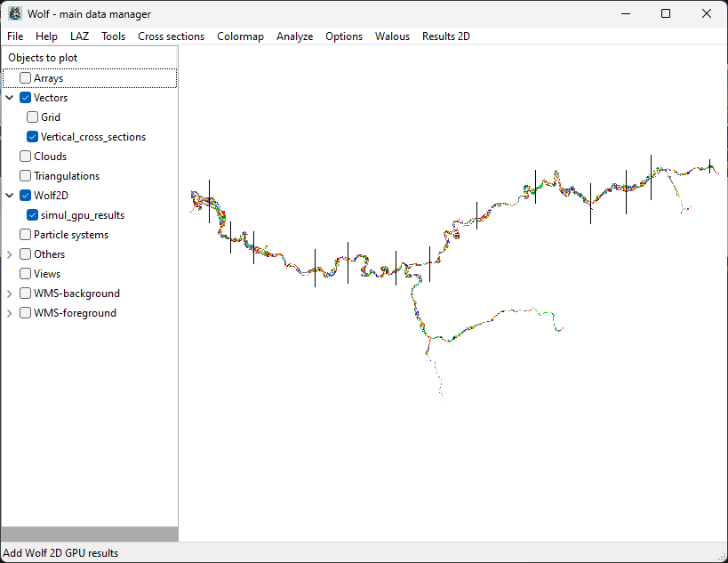Open the Colormap menu
The height and width of the screenshot is (563, 728).
[240, 36]
